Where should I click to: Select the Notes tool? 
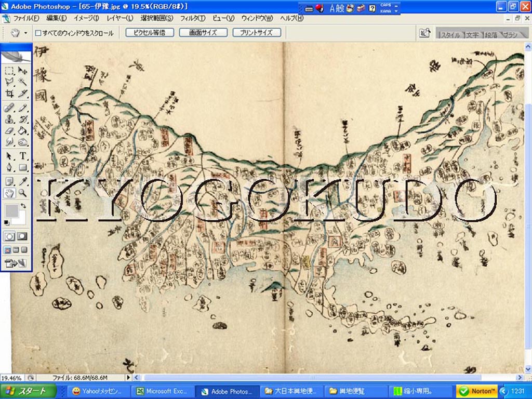(x=9, y=181)
